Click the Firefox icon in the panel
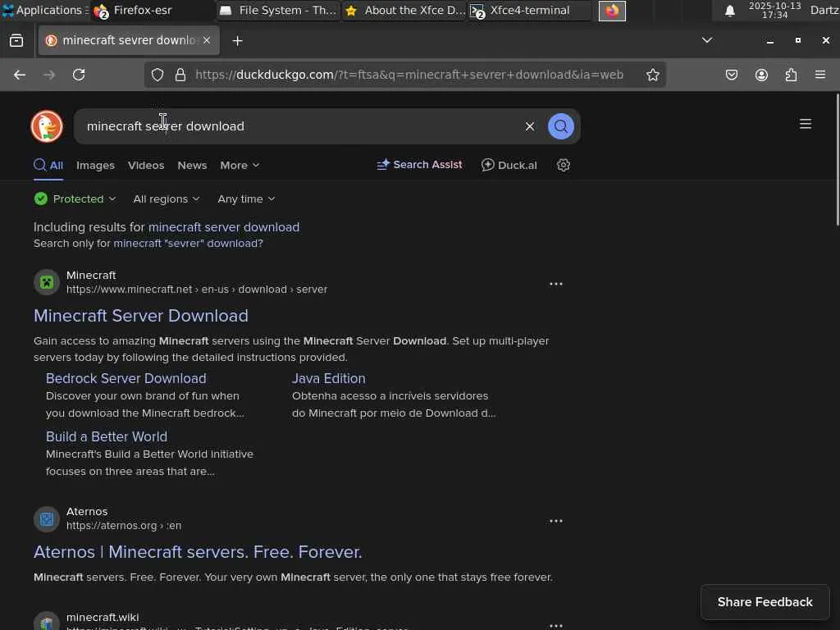Image resolution: width=840 pixels, height=630 pixels. coord(612,11)
